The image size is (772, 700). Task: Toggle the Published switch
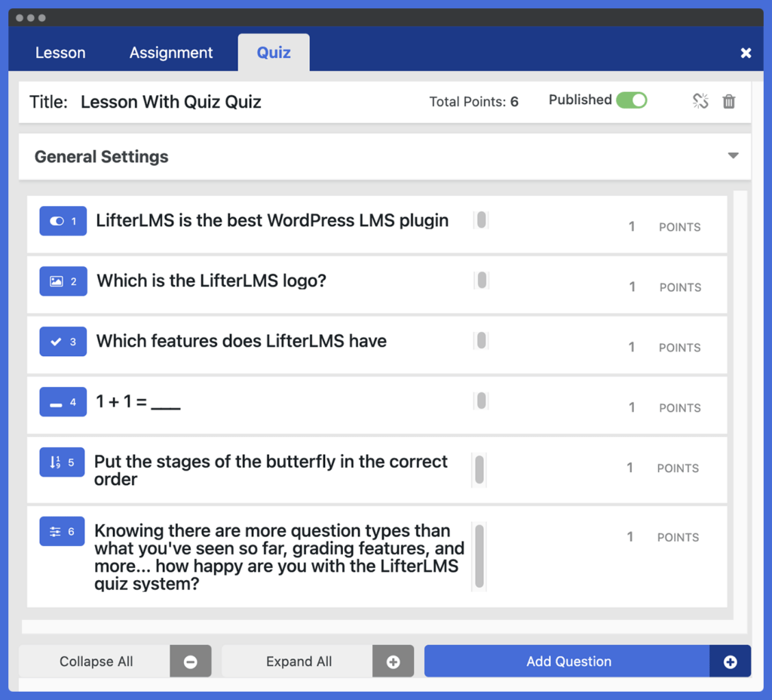(632, 100)
